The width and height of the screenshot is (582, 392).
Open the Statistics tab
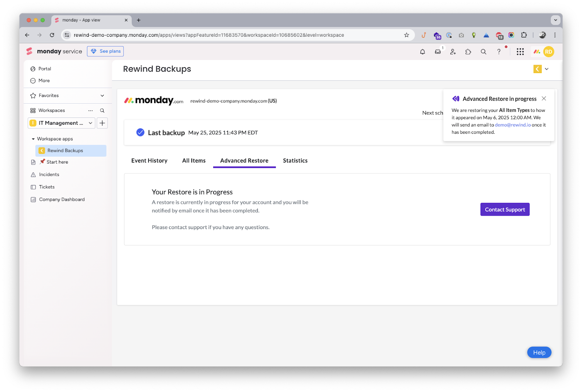(x=295, y=160)
